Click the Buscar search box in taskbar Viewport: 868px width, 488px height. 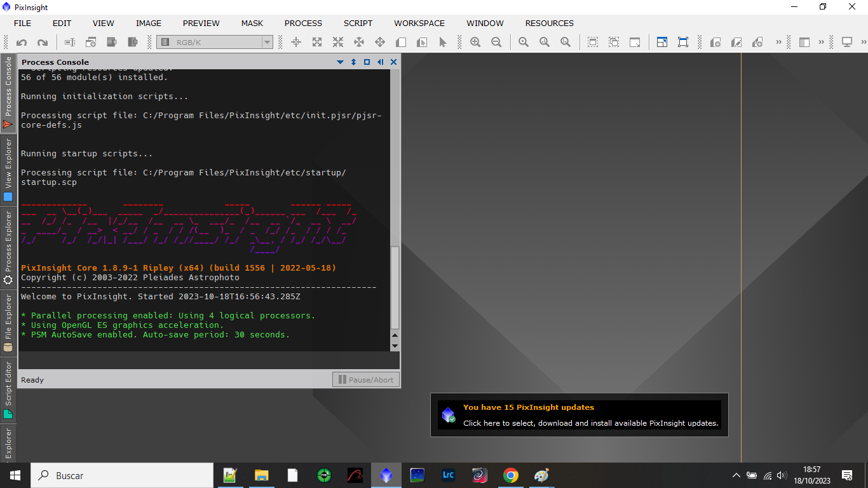(122, 475)
